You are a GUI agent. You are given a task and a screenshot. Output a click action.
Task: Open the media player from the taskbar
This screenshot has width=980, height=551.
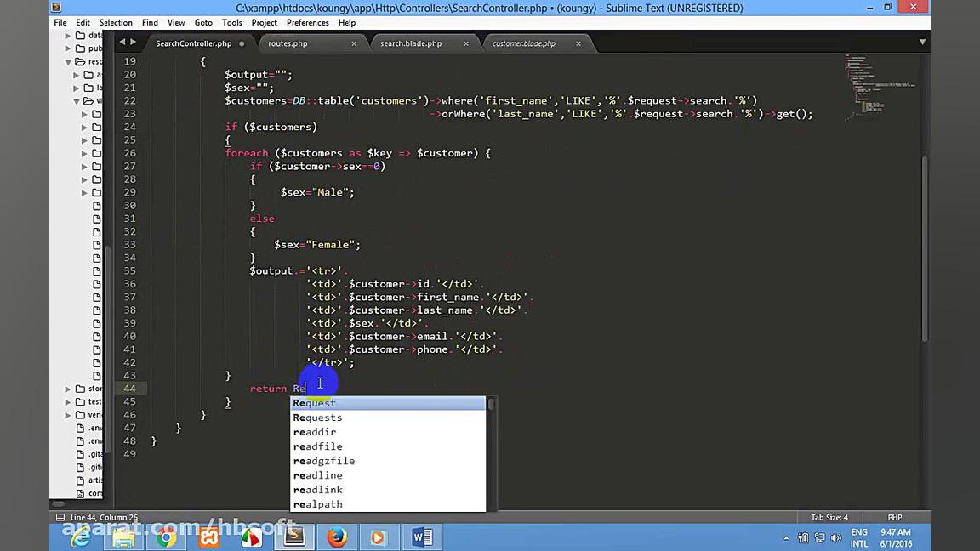coord(377,537)
